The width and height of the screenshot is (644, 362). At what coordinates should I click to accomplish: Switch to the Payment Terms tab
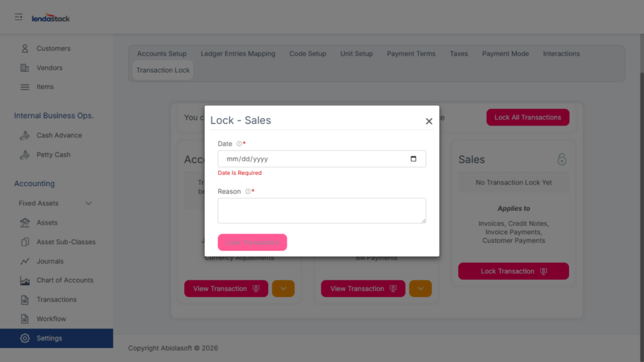pyautogui.click(x=411, y=54)
